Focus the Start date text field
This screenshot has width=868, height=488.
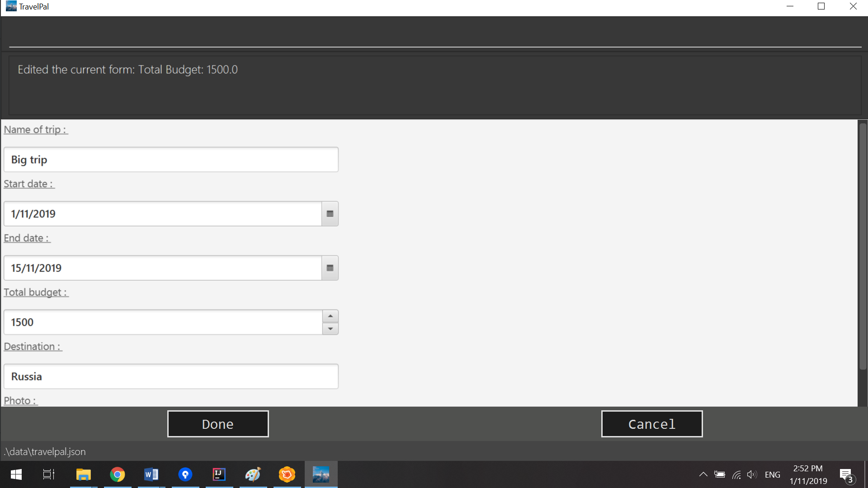click(163, 214)
